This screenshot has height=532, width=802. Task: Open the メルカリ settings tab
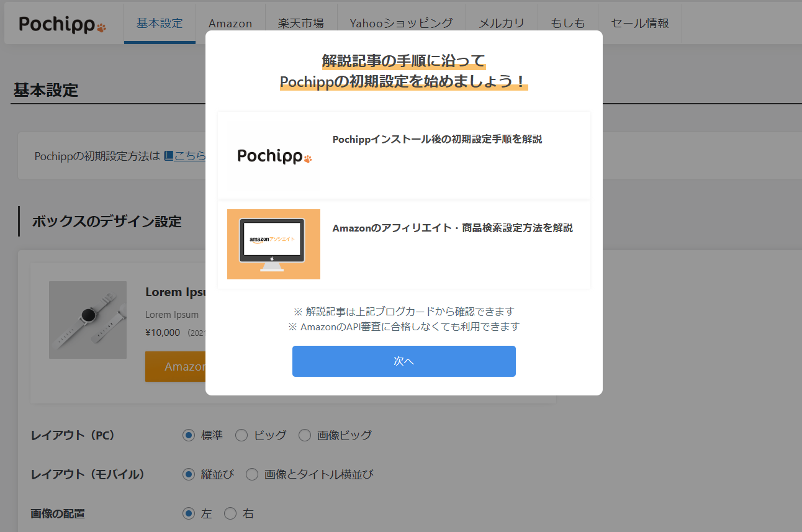coord(502,24)
